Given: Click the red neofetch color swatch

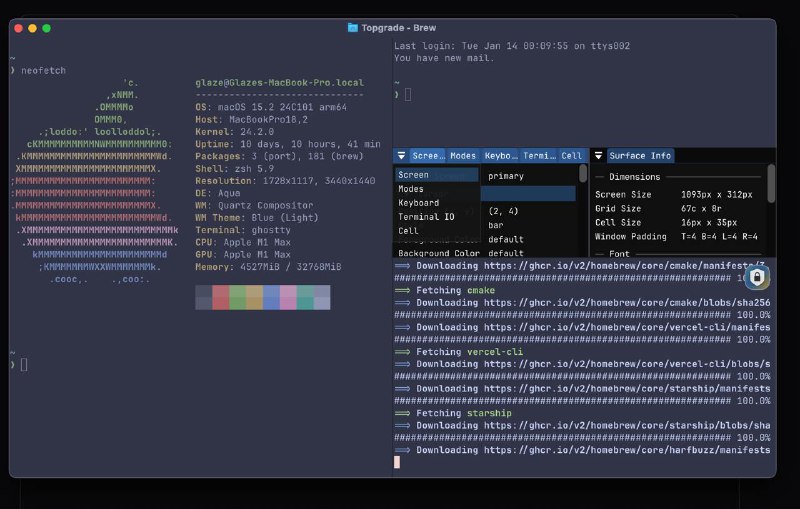Looking at the screenshot, I should pyautogui.click(x=220, y=297).
